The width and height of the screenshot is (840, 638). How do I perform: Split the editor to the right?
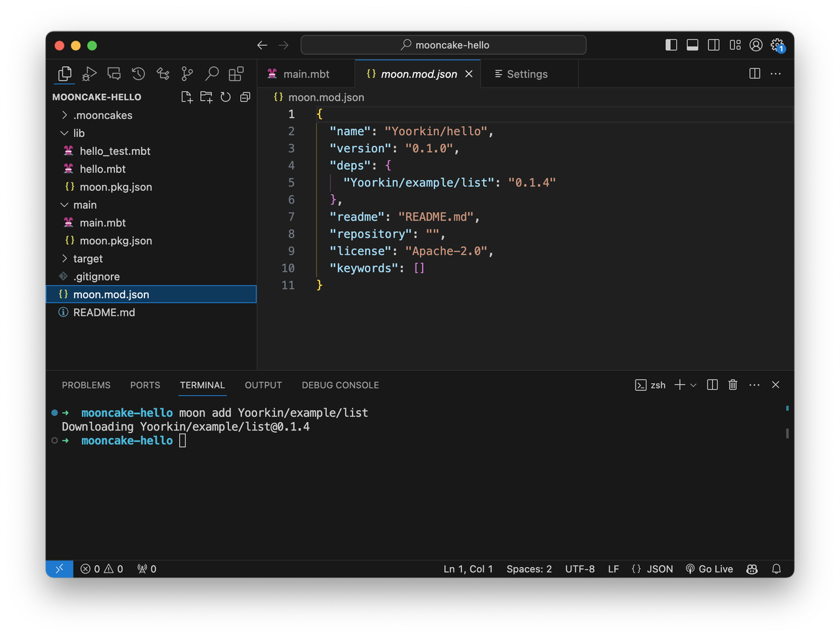755,74
